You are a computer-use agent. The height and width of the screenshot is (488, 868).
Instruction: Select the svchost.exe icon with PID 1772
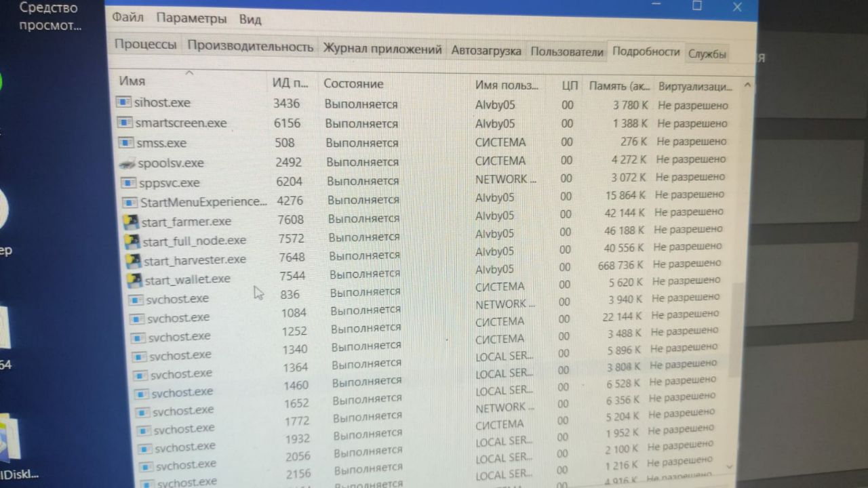tap(145, 429)
